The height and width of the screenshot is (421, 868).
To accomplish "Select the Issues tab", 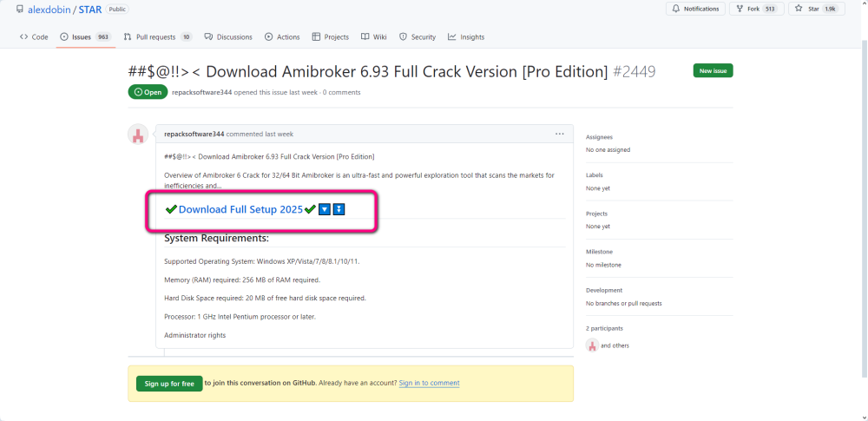I will 85,37.
